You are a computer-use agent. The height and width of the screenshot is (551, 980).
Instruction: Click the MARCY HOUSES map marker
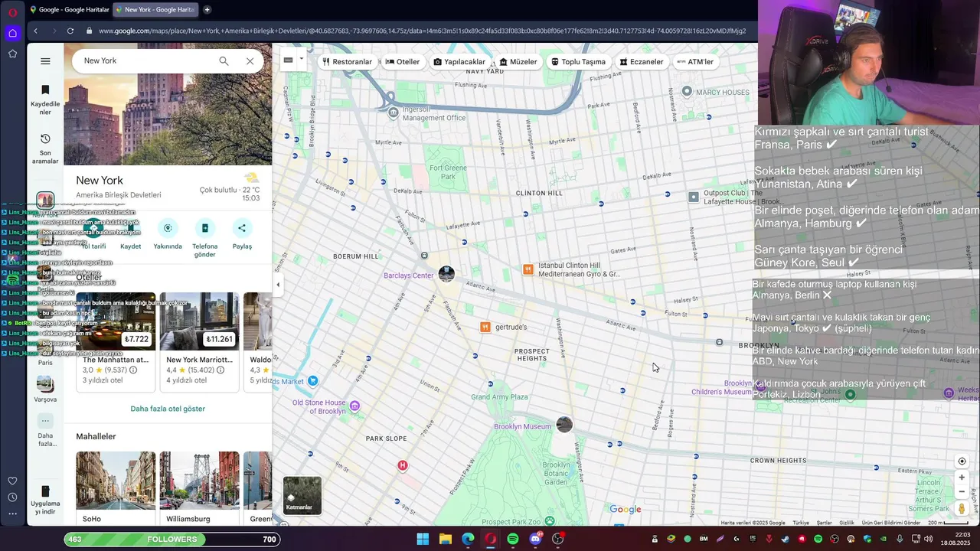coord(687,92)
